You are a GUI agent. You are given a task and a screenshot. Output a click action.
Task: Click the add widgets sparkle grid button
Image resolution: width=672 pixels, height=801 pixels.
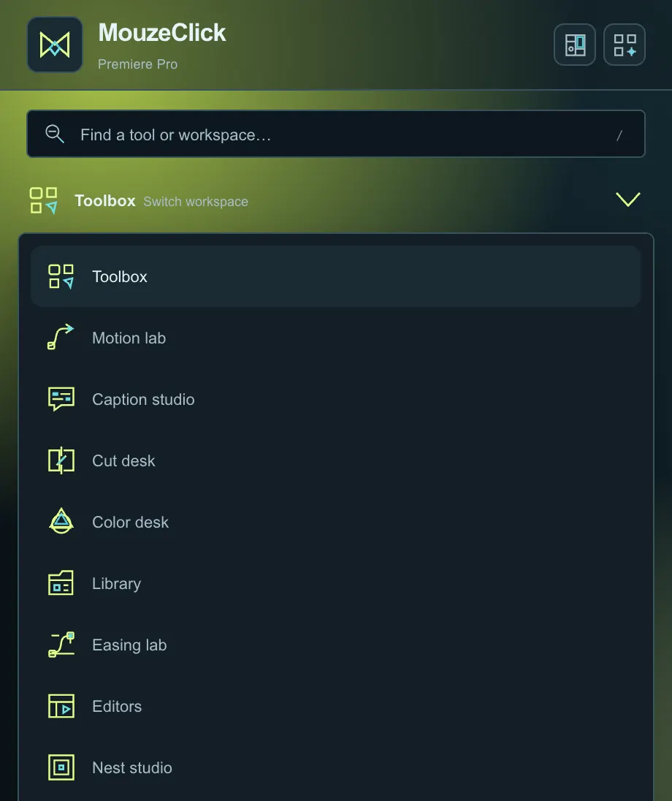click(625, 45)
